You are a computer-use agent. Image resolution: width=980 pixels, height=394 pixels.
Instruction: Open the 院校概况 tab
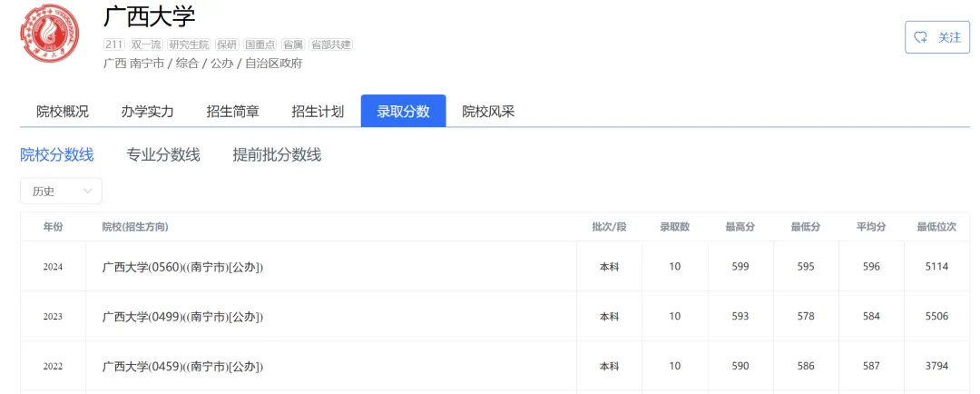click(x=63, y=112)
